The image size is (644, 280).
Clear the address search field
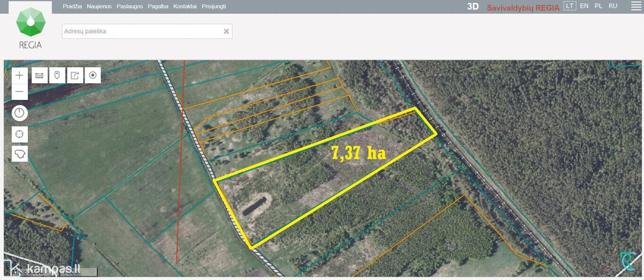pyautogui.click(x=226, y=31)
